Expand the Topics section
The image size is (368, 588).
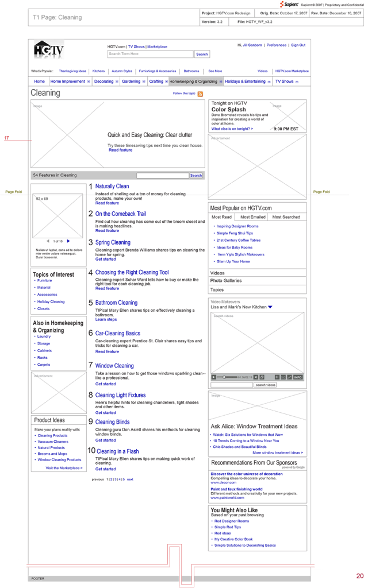257,289
